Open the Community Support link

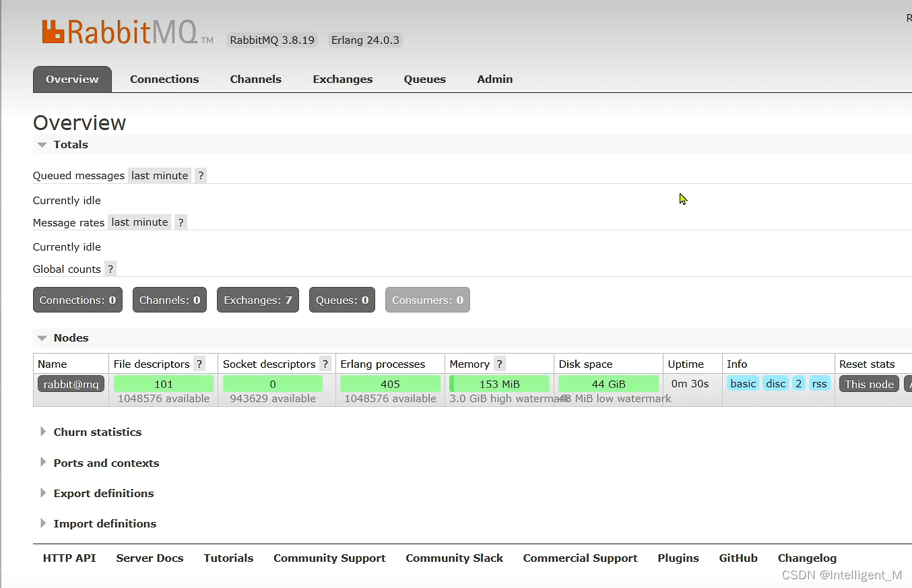329,558
